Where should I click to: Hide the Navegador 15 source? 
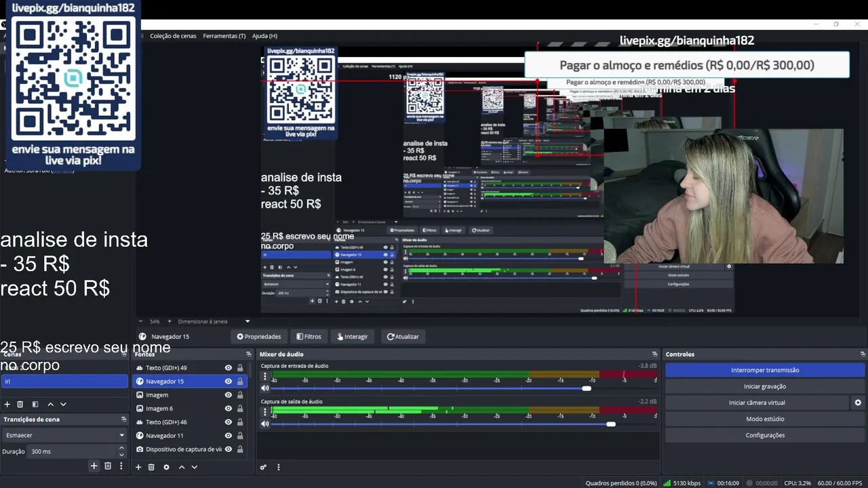point(229,382)
